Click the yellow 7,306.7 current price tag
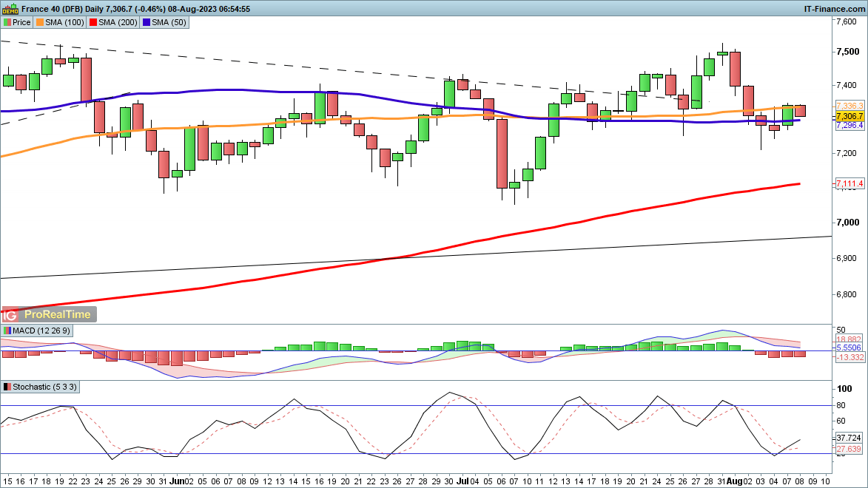Viewport: 868px width, 488px height. point(850,116)
